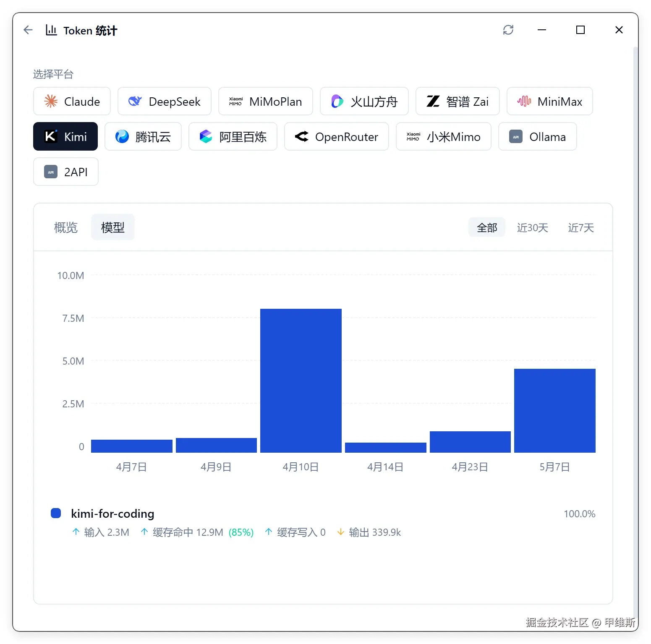Click the 输出 339.9k stat
This screenshot has height=644, width=651.
369,532
